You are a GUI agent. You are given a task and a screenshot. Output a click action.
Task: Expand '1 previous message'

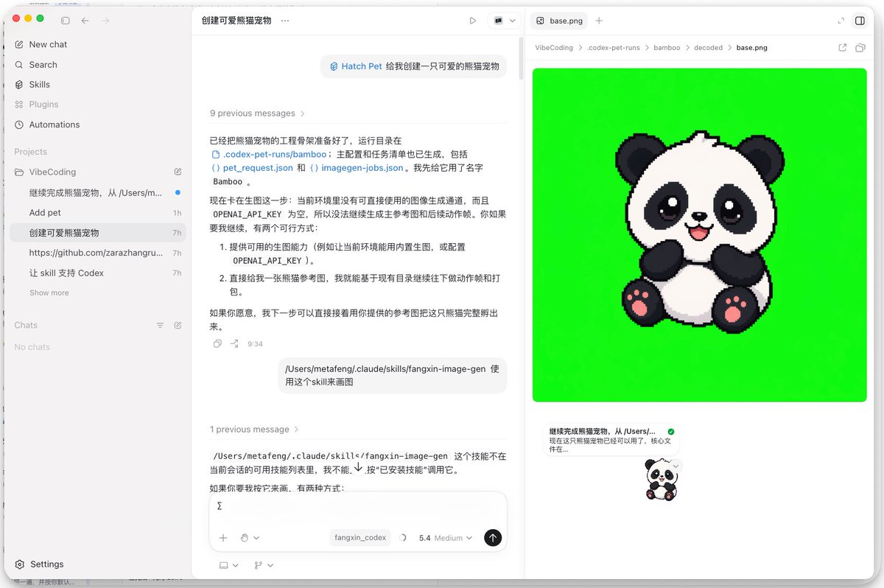coord(254,430)
